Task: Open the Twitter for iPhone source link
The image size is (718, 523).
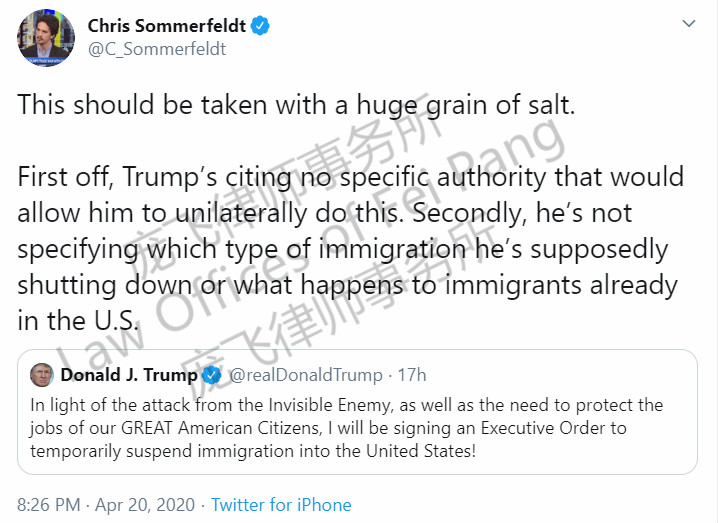Action: (281, 505)
